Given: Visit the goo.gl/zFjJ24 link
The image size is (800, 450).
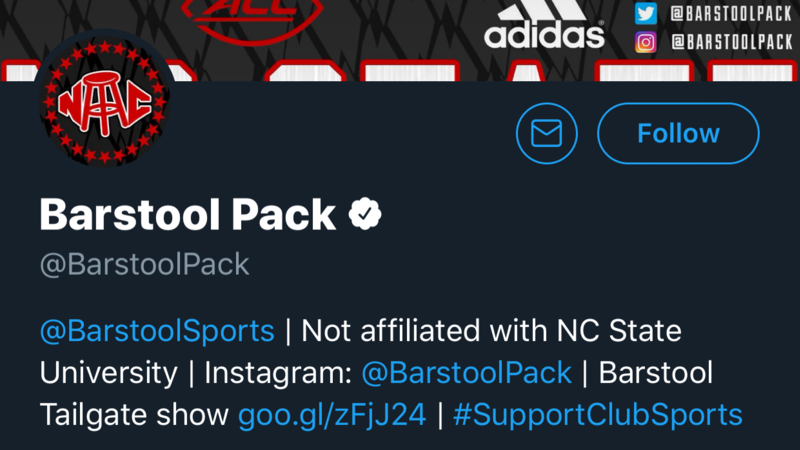Looking at the screenshot, I should tap(332, 414).
